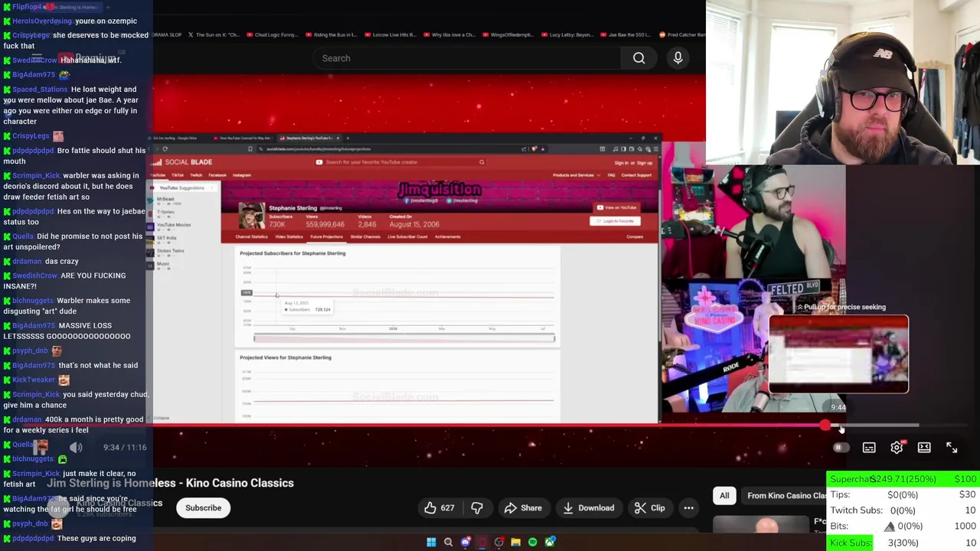Open the WingsOfRedemption bookmark
Screen dimensions: 980x551
pos(508,34)
